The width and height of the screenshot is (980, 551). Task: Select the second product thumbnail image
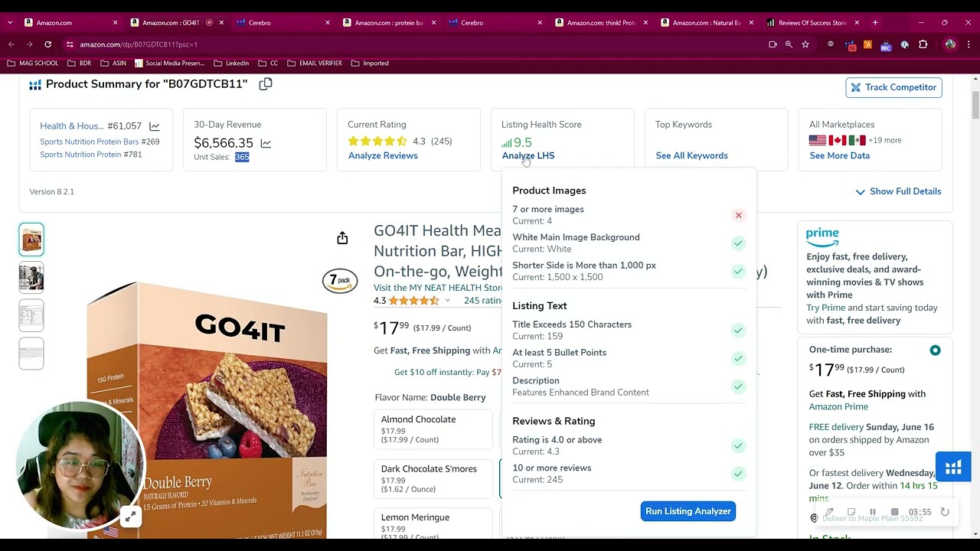click(31, 277)
